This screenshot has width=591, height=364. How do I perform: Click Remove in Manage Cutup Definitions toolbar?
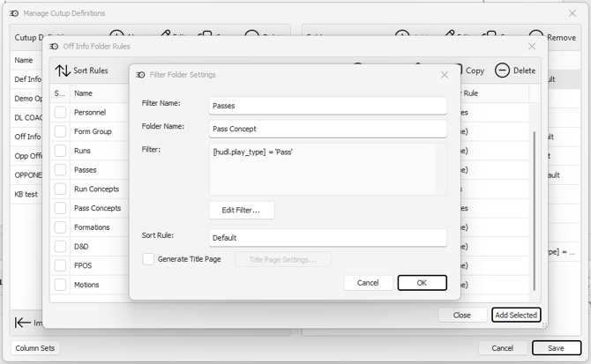pyautogui.click(x=562, y=38)
